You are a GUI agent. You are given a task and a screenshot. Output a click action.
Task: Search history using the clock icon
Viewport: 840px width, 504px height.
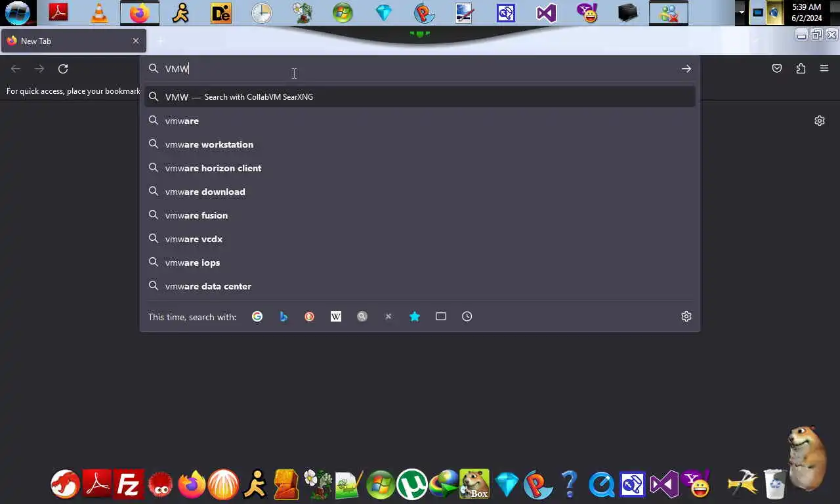pos(467,316)
